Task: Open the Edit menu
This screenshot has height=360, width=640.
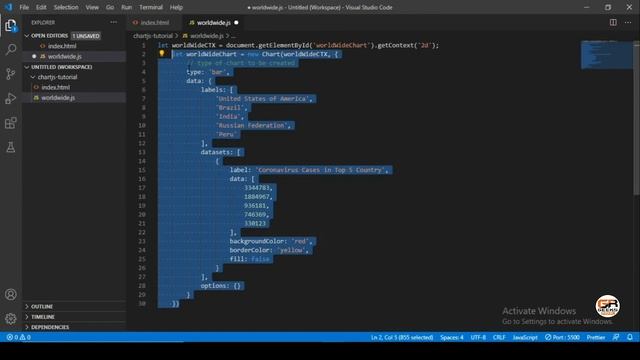Action: pos(41,7)
